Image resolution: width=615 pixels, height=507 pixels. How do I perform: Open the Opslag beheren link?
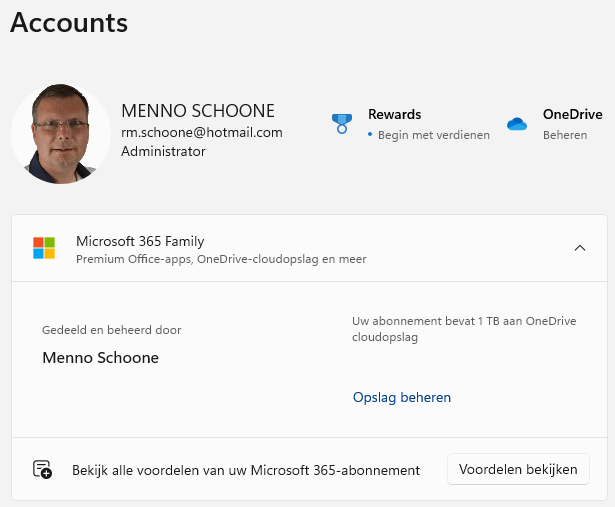tap(402, 397)
